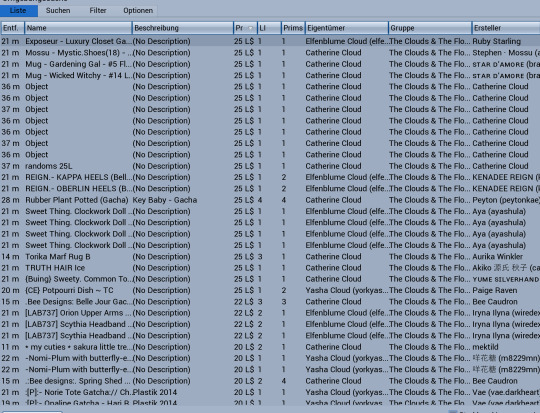Click owner Yasha Cloud in Potpourri Dish row
The width and height of the screenshot is (540, 413).
click(346, 290)
